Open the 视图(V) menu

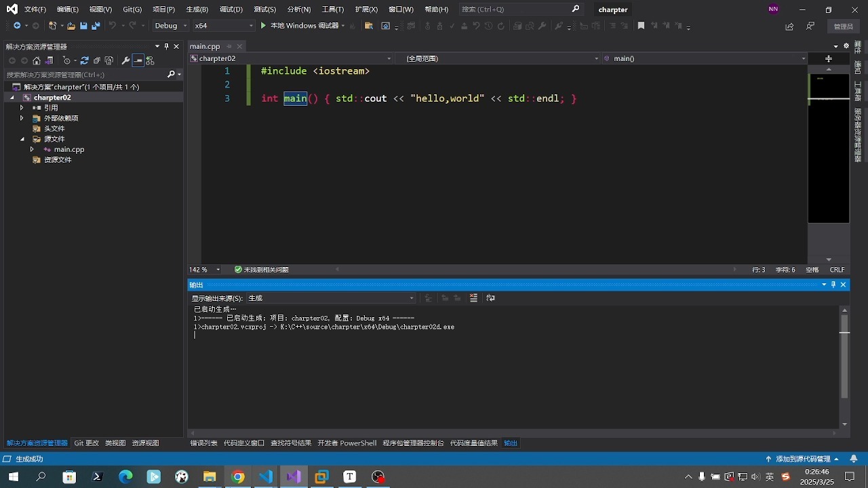100,9
